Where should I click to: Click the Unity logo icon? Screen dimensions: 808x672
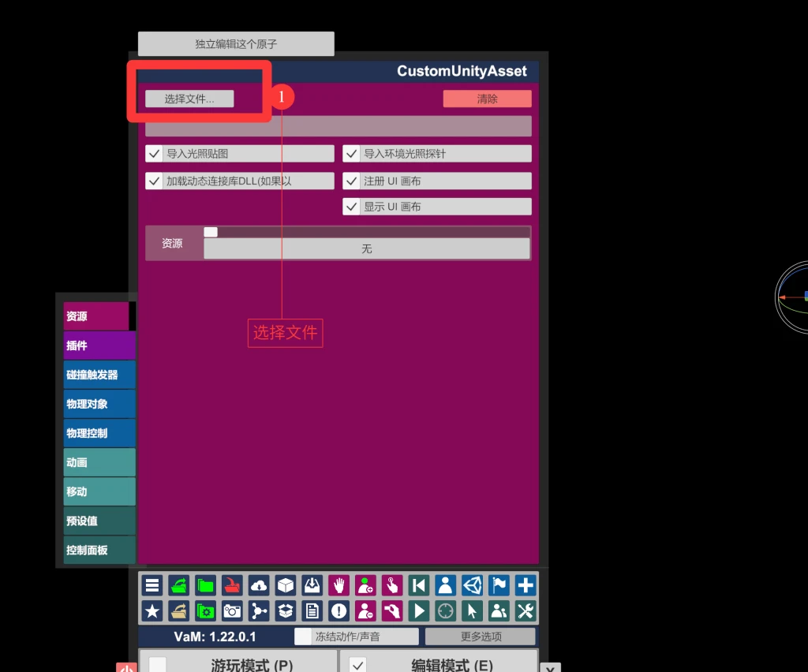[472, 585]
